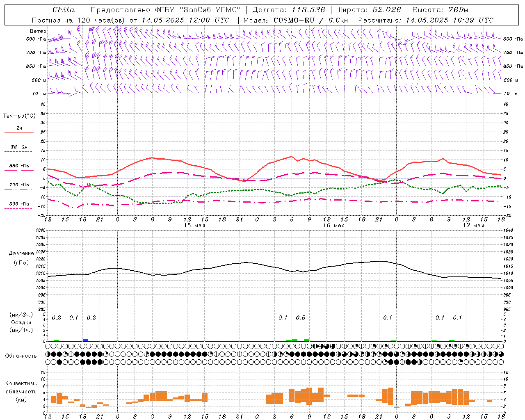Click the "Широта: 52.026" header field
525x420 pixels.
pos(368,10)
